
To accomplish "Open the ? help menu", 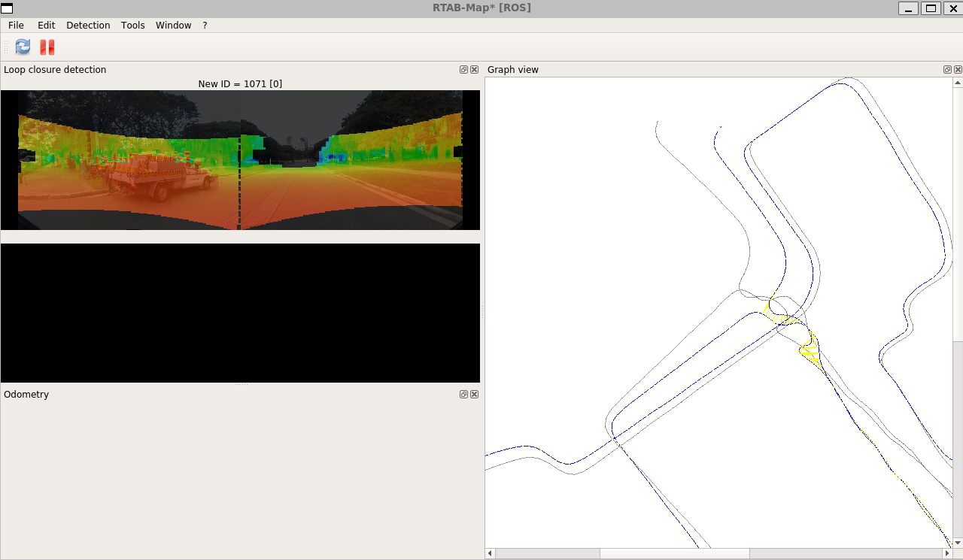I will click(205, 26).
